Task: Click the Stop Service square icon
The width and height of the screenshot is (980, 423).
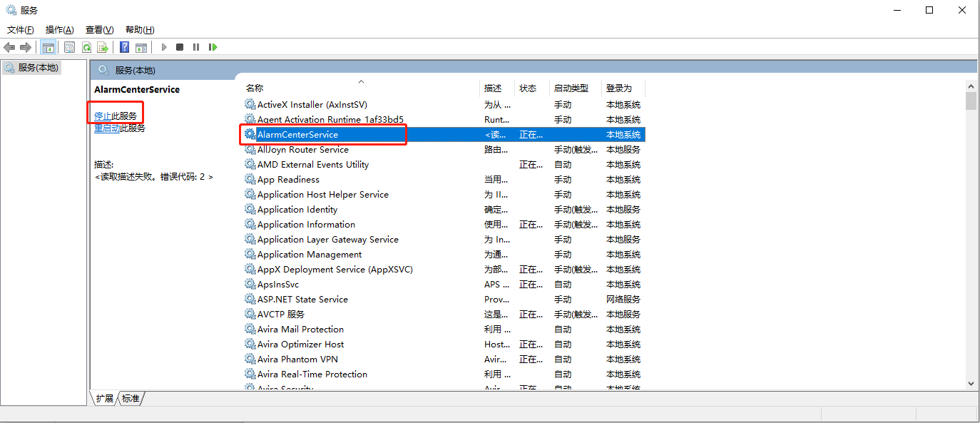Action: 180,47
